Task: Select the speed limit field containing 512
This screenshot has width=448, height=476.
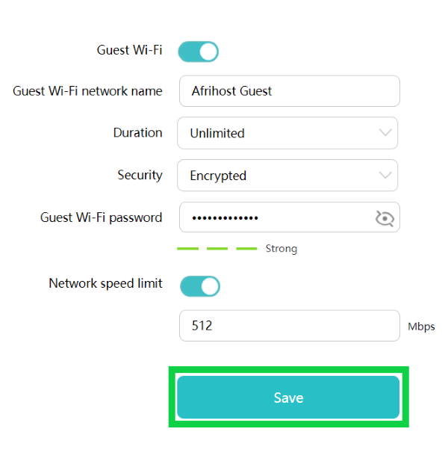Action: tap(290, 326)
